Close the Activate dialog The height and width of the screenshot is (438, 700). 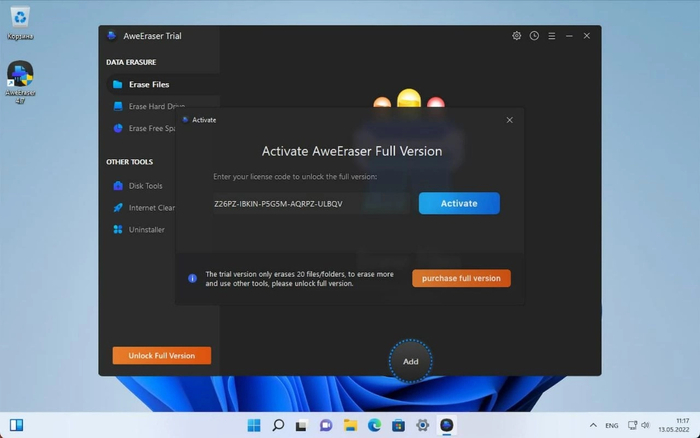click(509, 120)
